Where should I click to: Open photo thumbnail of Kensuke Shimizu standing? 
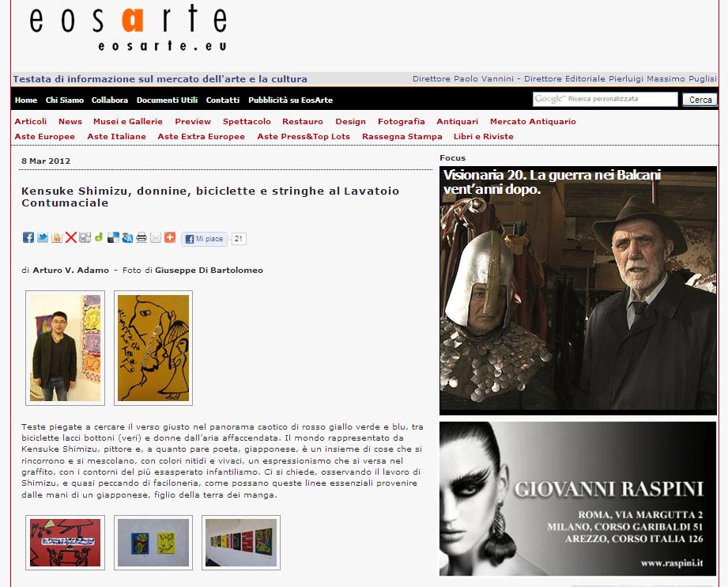(x=65, y=348)
